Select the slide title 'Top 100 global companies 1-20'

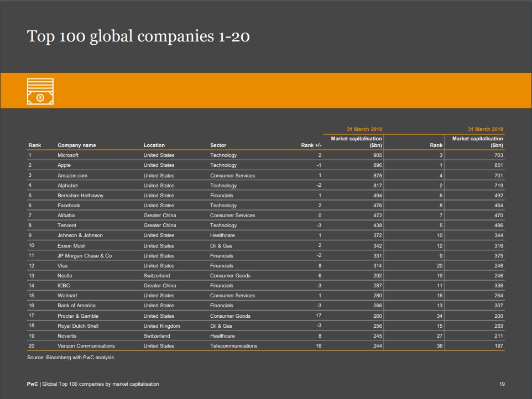click(x=138, y=36)
